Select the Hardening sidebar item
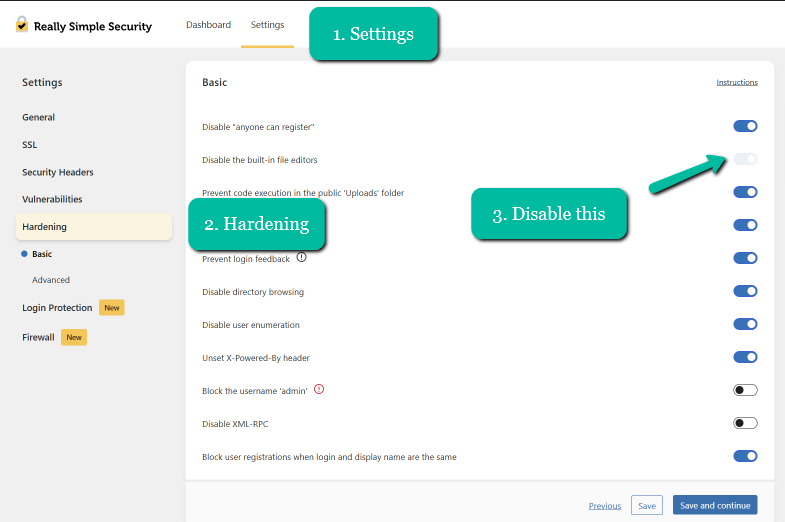Viewport: 785px width, 522px height. click(x=94, y=227)
